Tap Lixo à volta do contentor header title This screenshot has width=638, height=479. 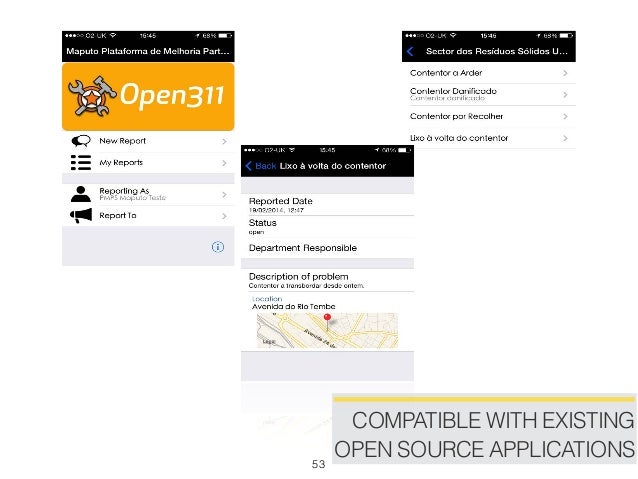coord(333,166)
